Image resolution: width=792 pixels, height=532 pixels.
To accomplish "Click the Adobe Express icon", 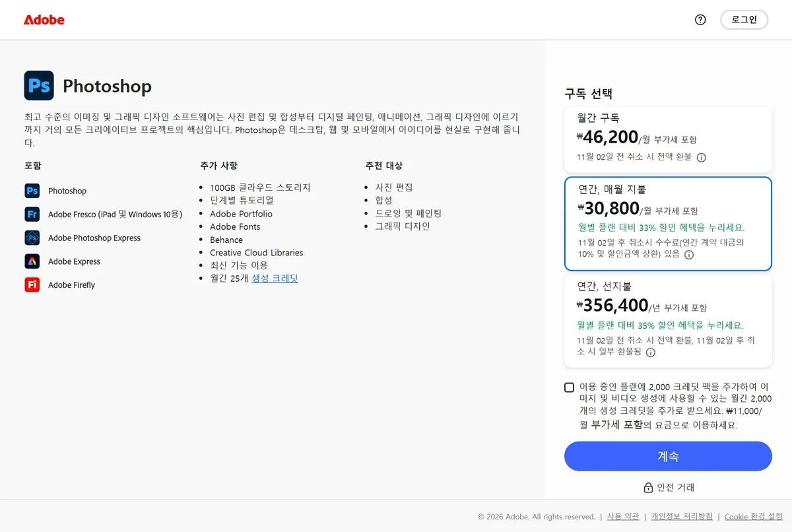I will [32, 261].
